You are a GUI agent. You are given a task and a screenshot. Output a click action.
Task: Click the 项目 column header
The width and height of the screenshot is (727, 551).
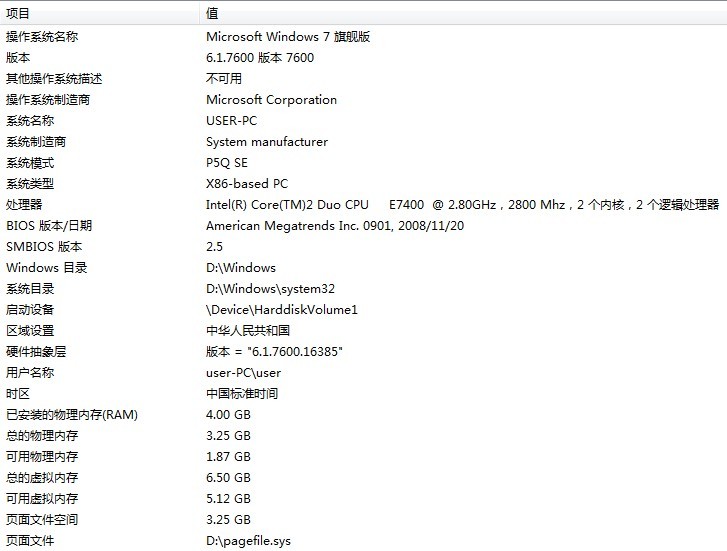[100, 13]
